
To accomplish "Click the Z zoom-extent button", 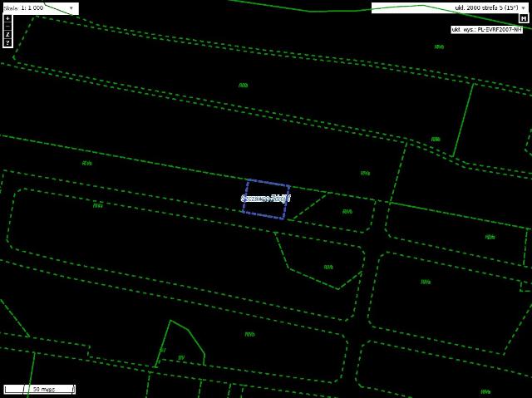I will pos(7,35).
